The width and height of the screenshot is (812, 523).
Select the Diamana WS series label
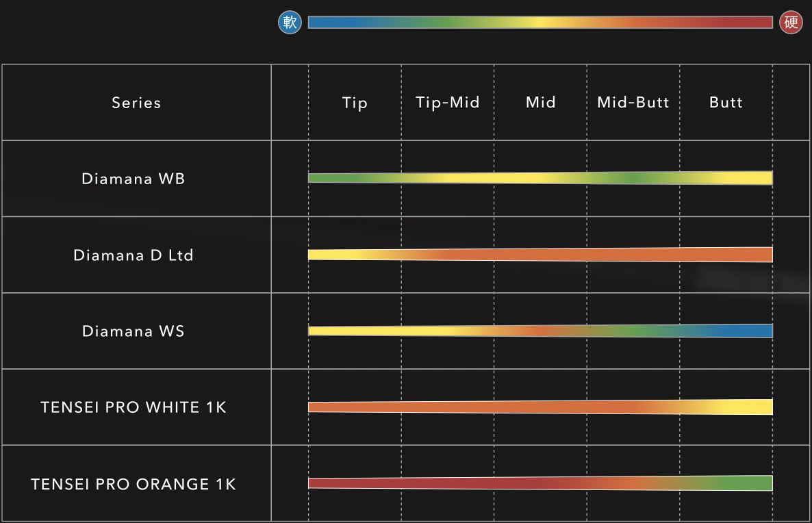134,331
